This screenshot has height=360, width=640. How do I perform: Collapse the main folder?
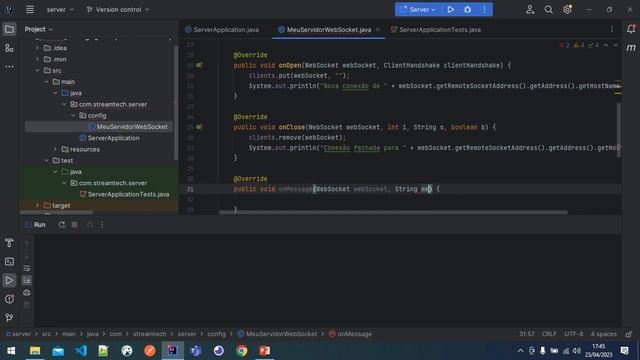pos(47,82)
